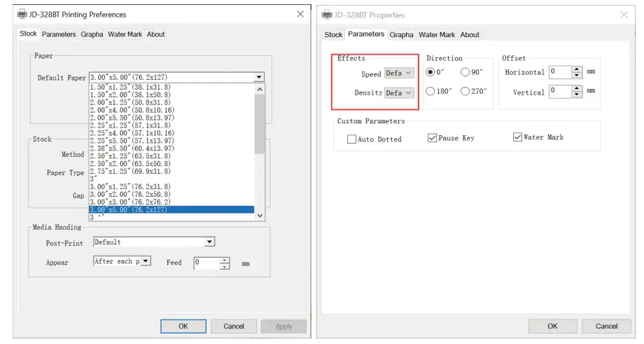Click Horizontal offset input field

[x=560, y=72]
